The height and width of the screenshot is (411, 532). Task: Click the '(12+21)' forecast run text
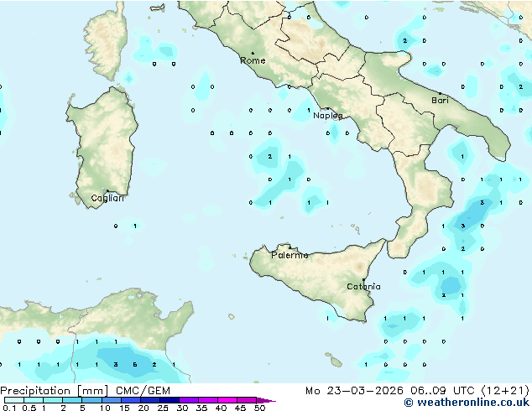[504, 391]
